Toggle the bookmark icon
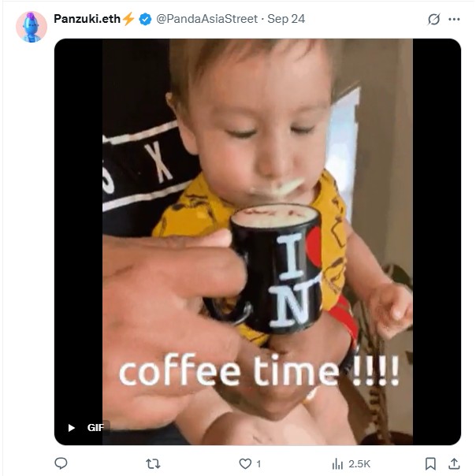This screenshot has width=476, height=476. click(430, 463)
